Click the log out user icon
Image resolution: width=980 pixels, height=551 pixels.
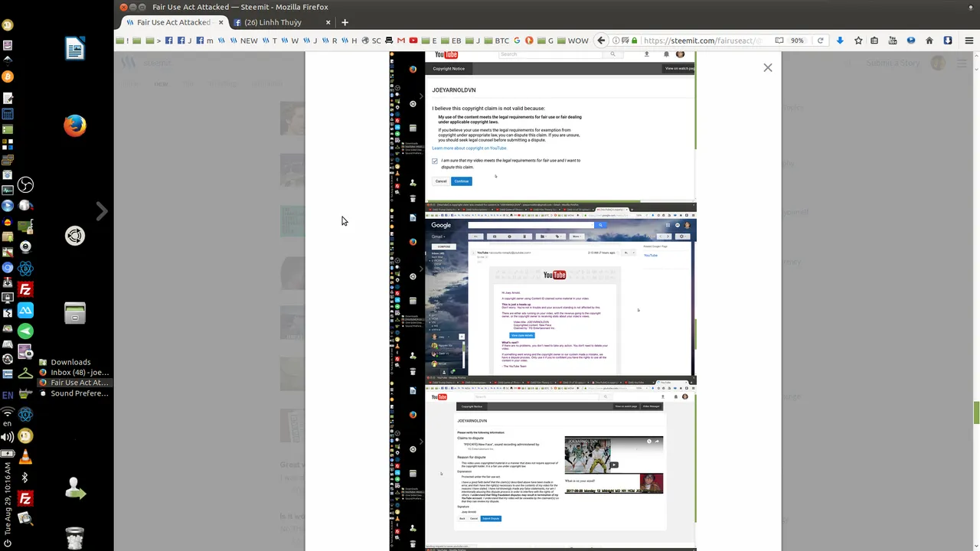[x=75, y=488]
